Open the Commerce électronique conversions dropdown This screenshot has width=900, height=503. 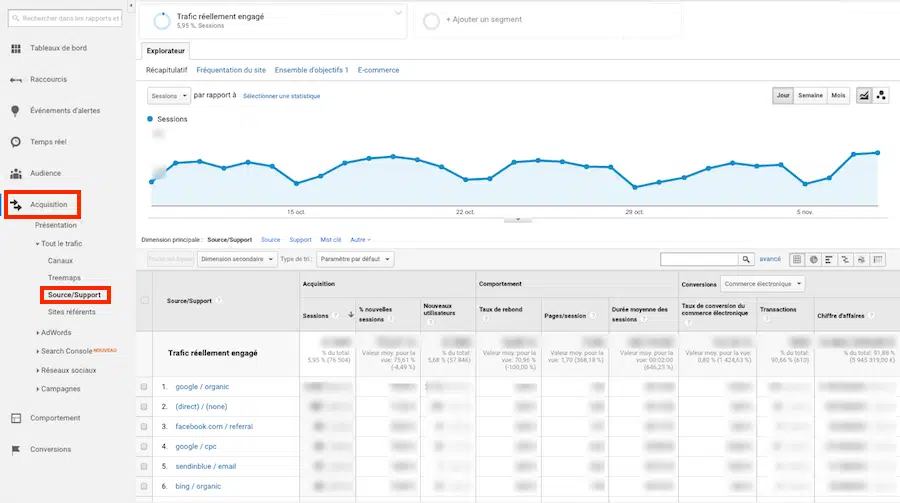[763, 284]
